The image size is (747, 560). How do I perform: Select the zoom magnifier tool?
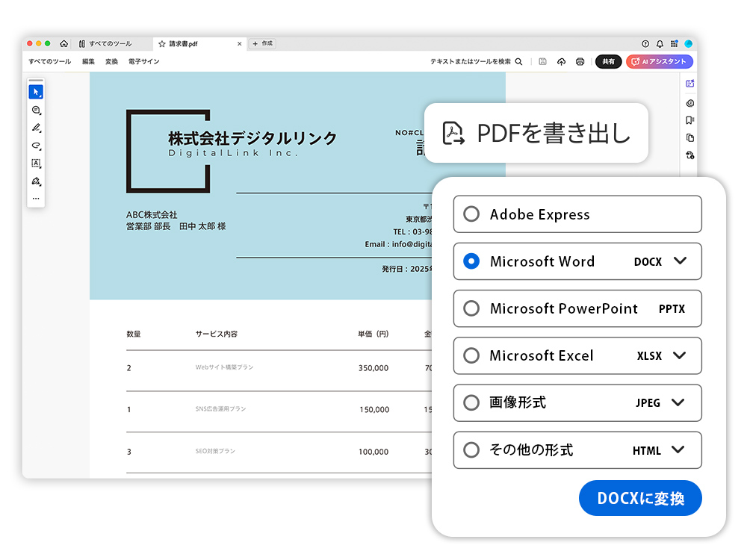(x=36, y=110)
